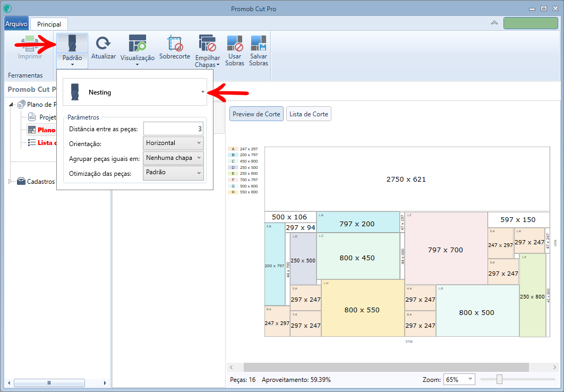
Task: Expand the Cadastros tree node
Action: pyautogui.click(x=10, y=181)
